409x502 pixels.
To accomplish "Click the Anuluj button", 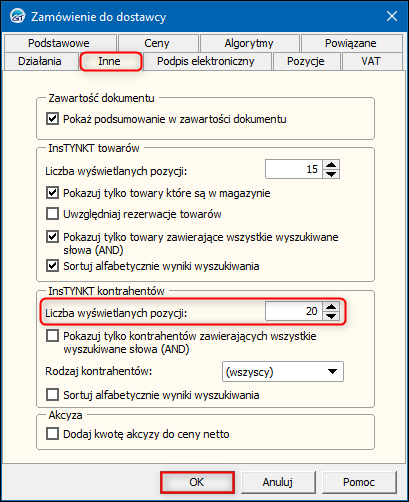I will pos(278,482).
